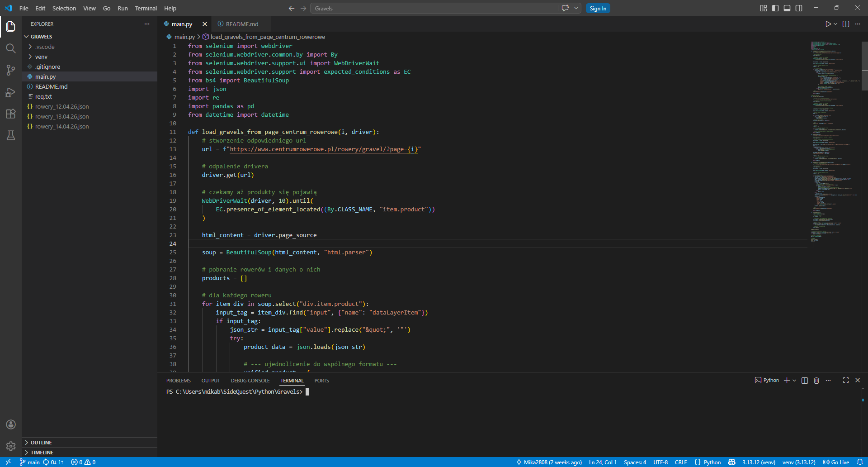Open the Manage gear settings icon
The height and width of the screenshot is (467, 868).
pos(11,446)
